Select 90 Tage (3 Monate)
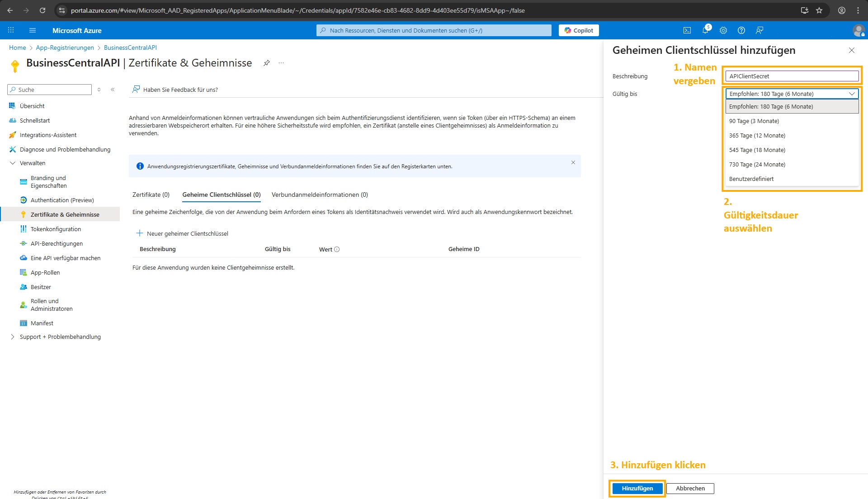 [792, 121]
